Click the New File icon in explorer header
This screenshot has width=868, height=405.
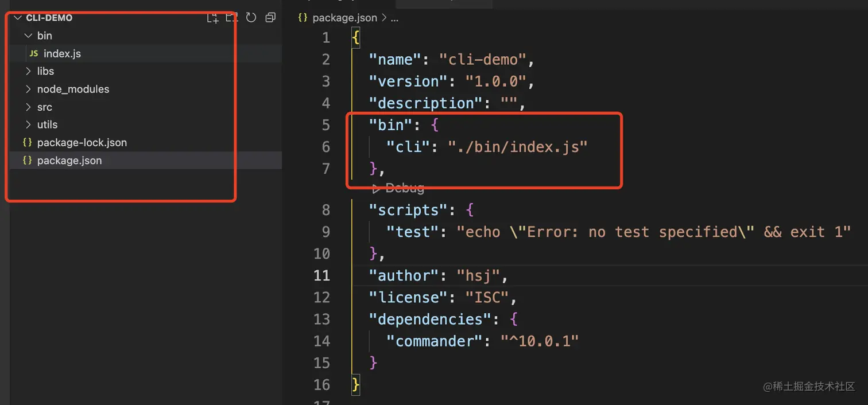coord(213,18)
